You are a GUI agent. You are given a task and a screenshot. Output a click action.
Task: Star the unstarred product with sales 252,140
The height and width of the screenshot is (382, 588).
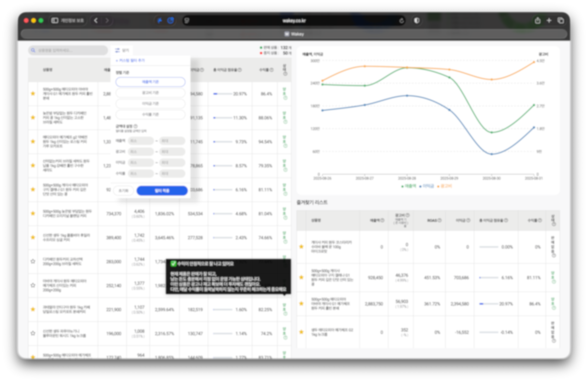pos(33,285)
